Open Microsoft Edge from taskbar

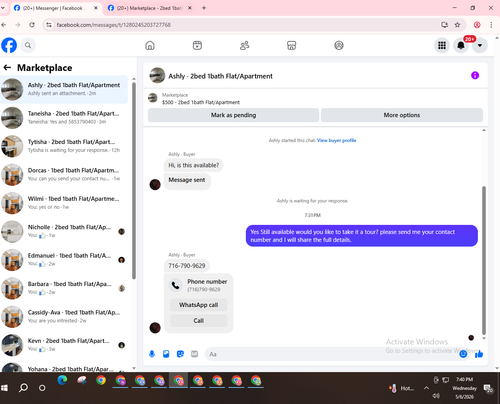[x=62, y=380]
